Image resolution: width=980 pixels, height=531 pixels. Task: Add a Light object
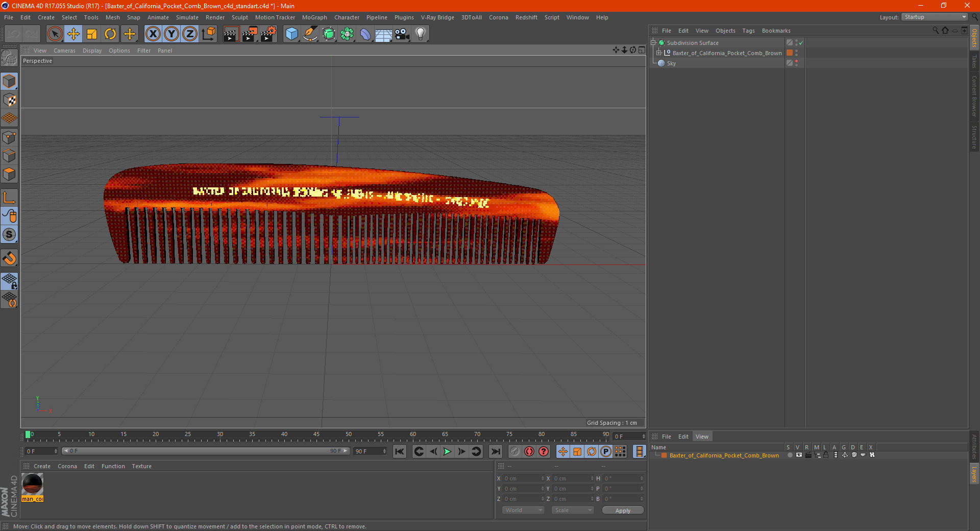coord(421,34)
